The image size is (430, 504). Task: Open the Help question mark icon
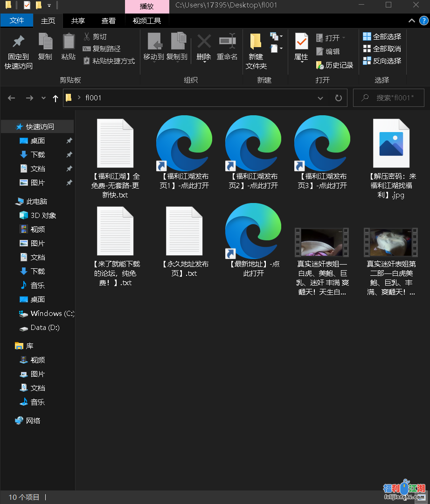(423, 21)
